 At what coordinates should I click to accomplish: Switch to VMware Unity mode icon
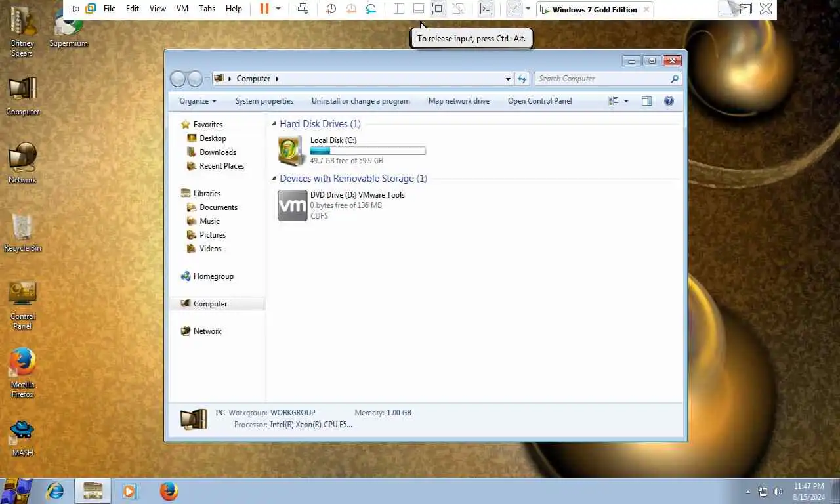pyautogui.click(x=458, y=9)
